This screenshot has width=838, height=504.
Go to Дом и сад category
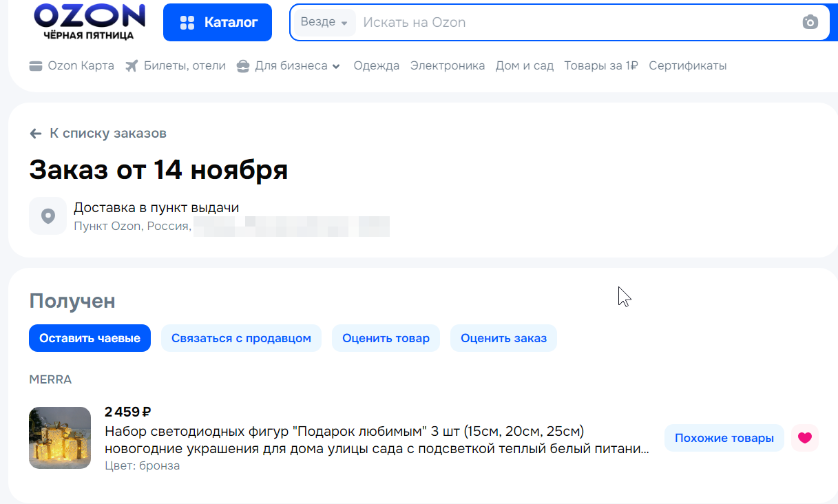pyautogui.click(x=525, y=66)
